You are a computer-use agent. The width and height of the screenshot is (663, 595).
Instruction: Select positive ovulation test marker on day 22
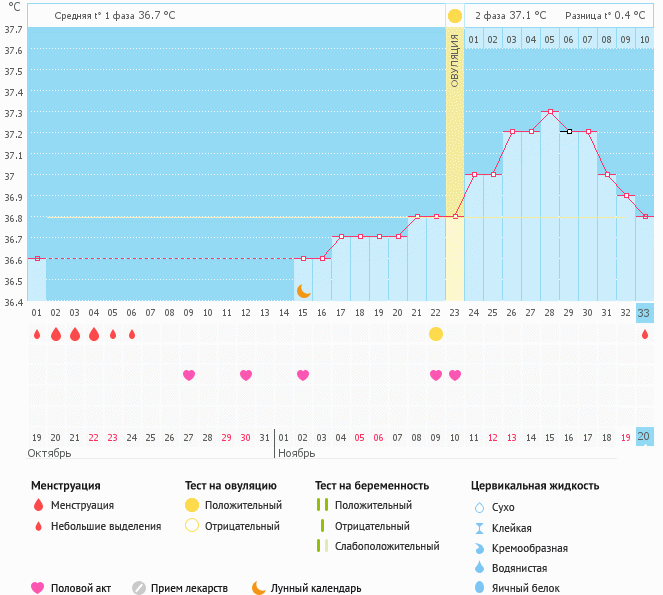pyautogui.click(x=436, y=334)
